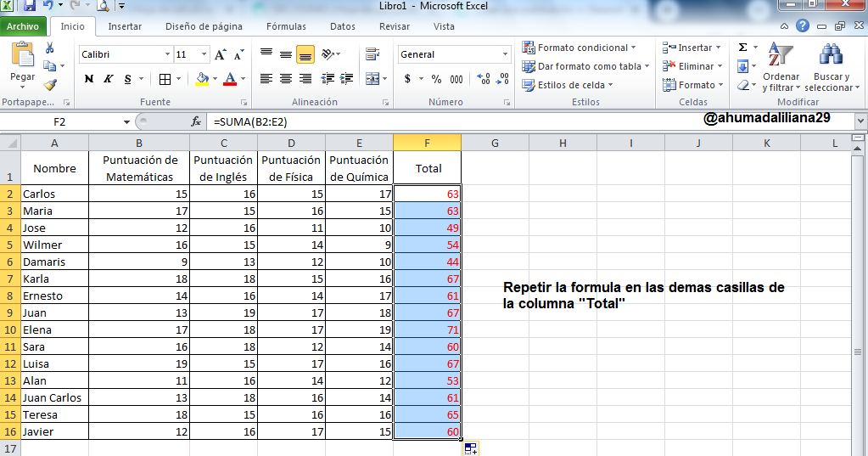Click Buscar y seleccionar button
The width and height of the screenshot is (868, 456).
click(x=832, y=66)
